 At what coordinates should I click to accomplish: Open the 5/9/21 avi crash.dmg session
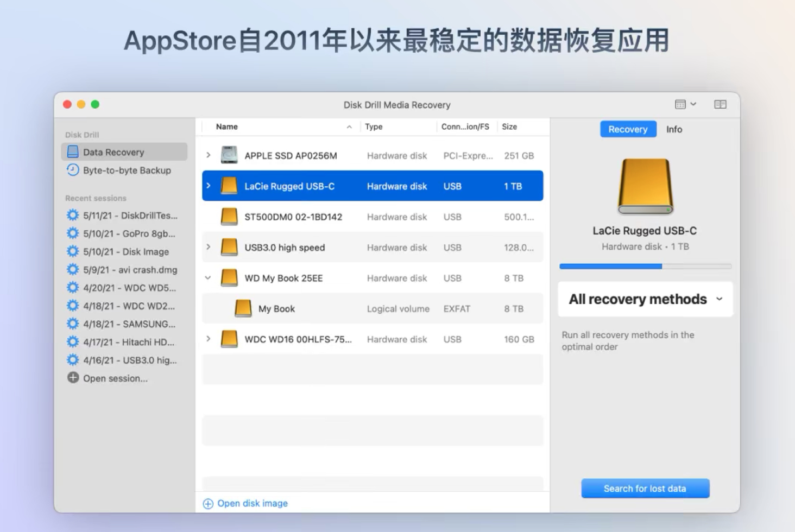pyautogui.click(x=129, y=269)
